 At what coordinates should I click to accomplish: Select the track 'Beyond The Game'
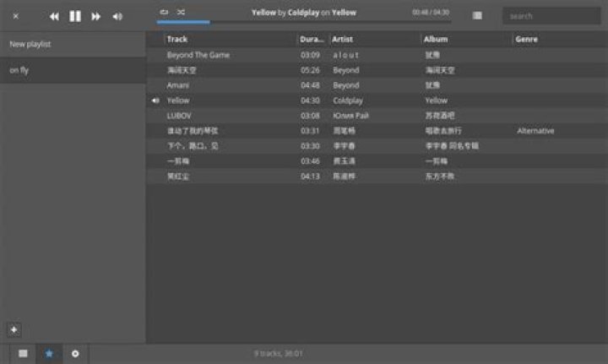198,55
